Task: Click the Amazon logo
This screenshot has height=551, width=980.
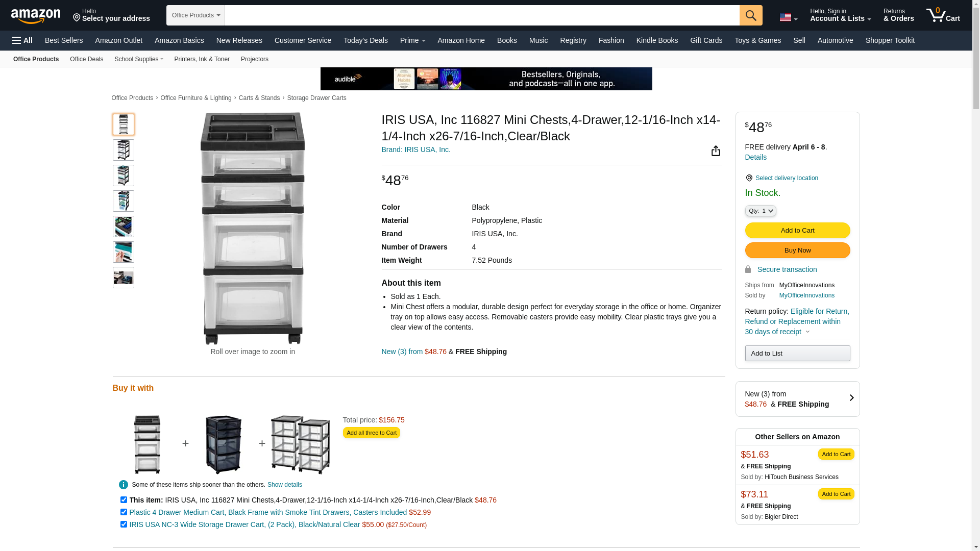Action: pyautogui.click(x=36, y=16)
